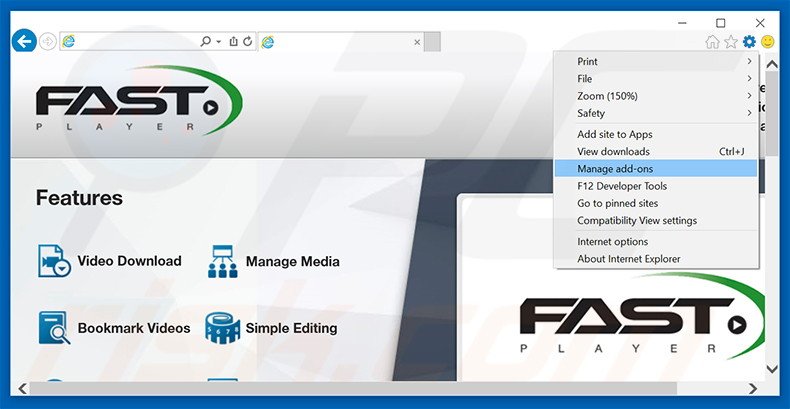Image resolution: width=790 pixels, height=409 pixels.
Task: Open Favorites star icon
Action: [731, 42]
